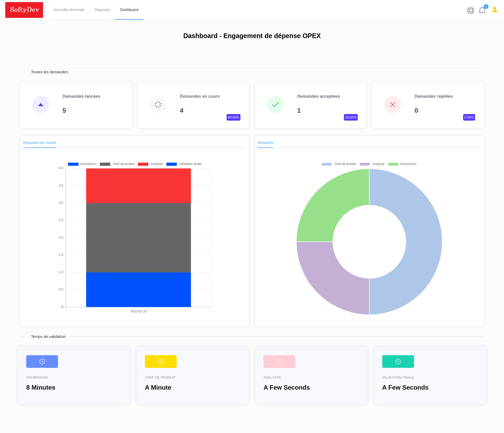Click the 80.00% badge on Demandes en cours
This screenshot has height=433, width=504.
click(233, 117)
